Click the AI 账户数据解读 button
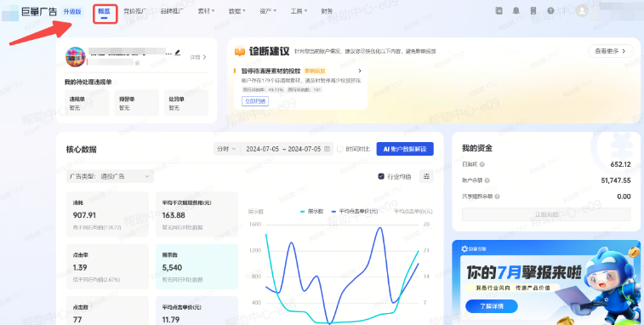This screenshot has width=644, height=325. click(405, 149)
